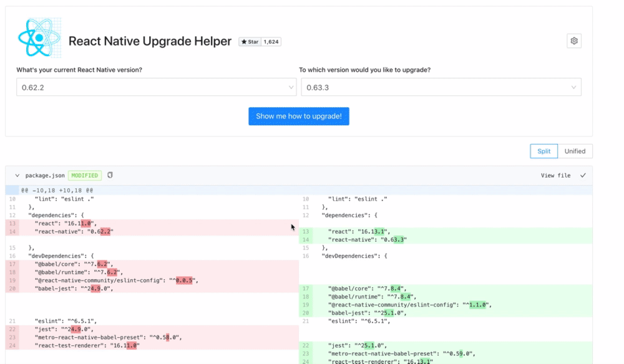Click the current React Native version question label
624x364 pixels.
(x=79, y=70)
